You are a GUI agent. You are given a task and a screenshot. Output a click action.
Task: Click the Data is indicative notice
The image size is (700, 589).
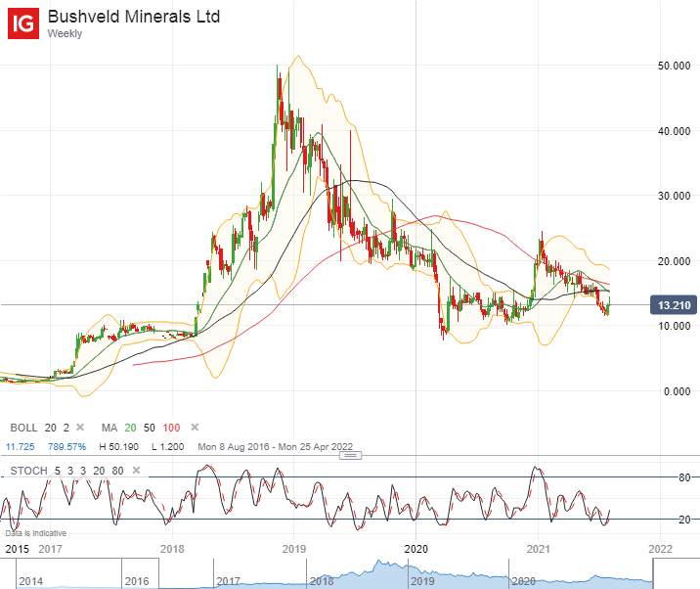coord(36,533)
